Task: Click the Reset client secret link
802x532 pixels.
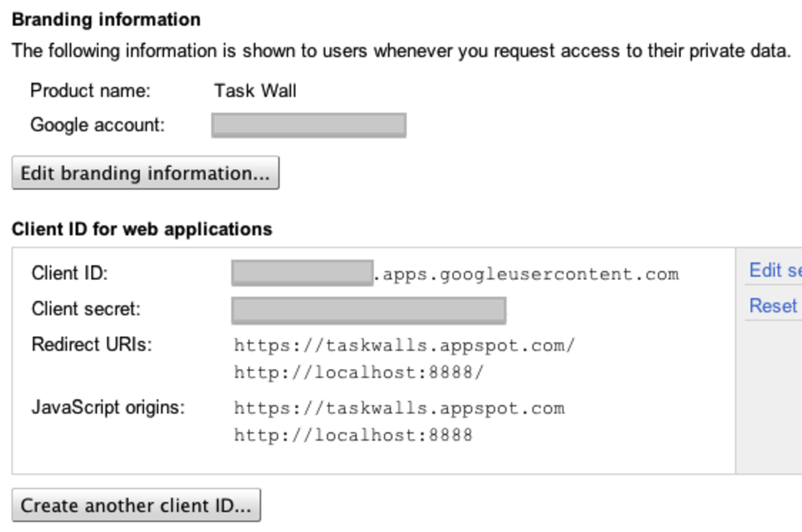Action: (x=773, y=306)
